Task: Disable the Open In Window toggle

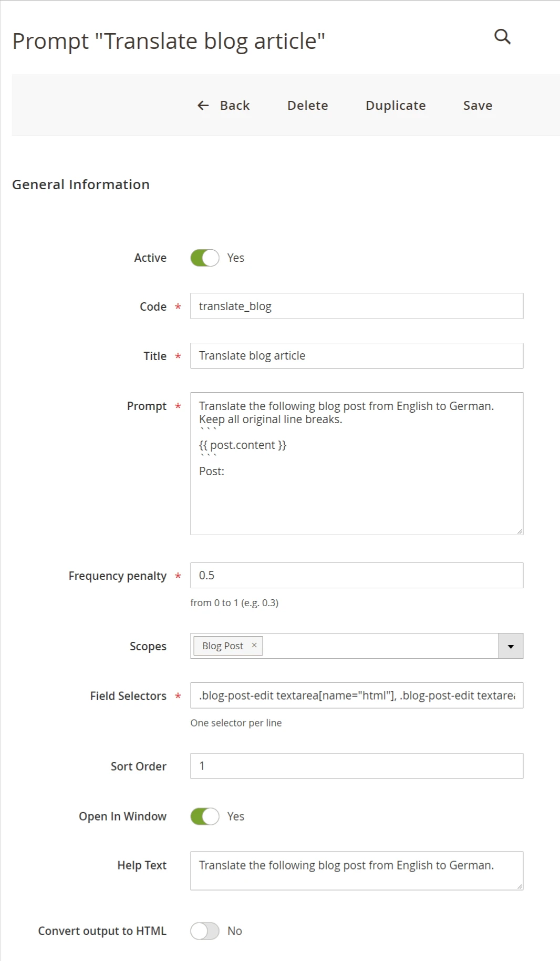Action: click(x=205, y=816)
